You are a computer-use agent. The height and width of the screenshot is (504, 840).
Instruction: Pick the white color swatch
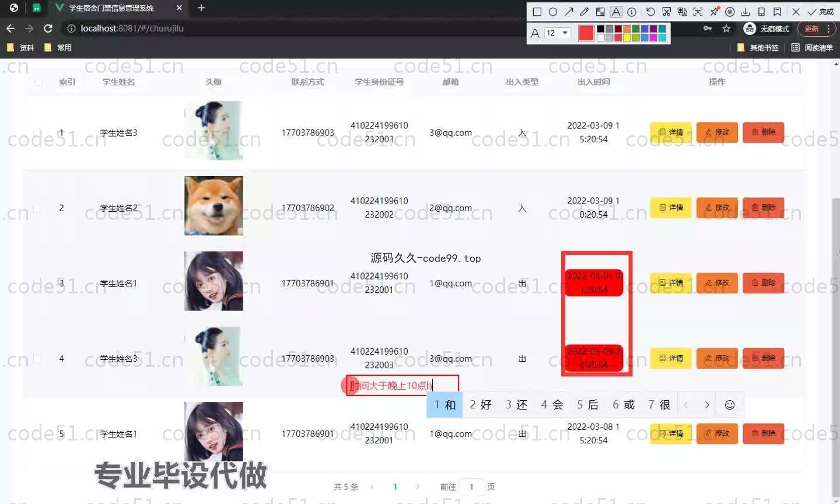click(x=600, y=37)
